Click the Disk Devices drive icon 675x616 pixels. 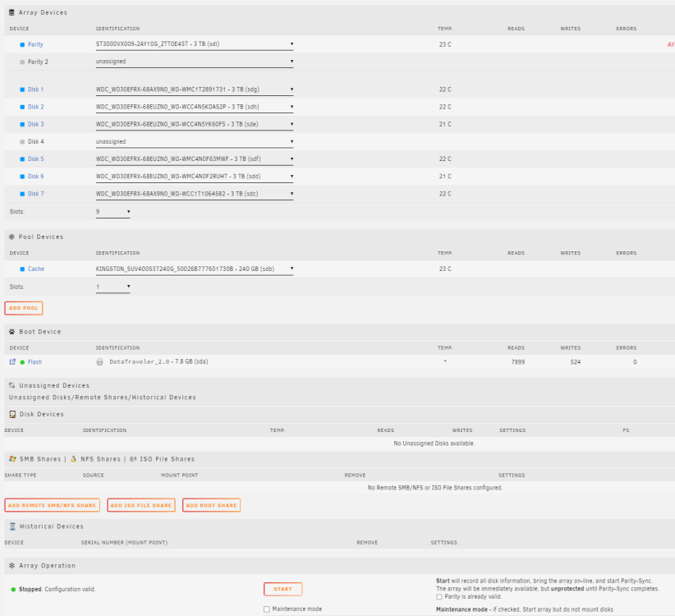(12, 414)
